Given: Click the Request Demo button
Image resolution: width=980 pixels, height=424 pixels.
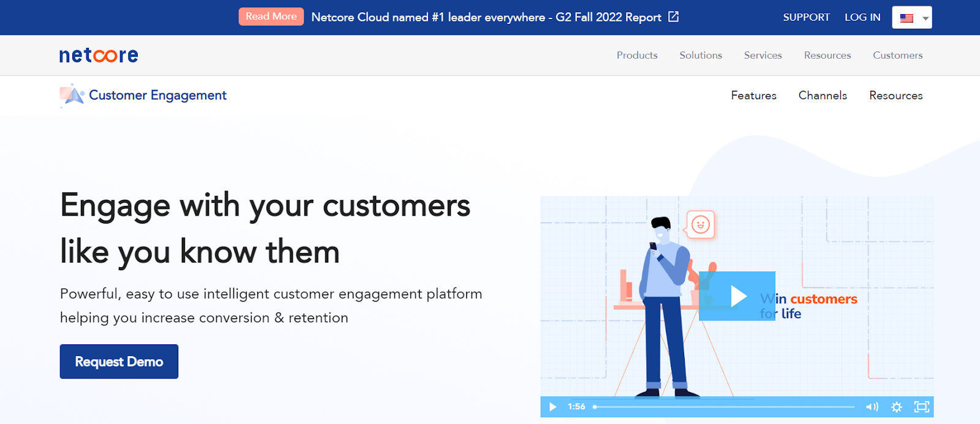Looking at the screenshot, I should (x=119, y=362).
